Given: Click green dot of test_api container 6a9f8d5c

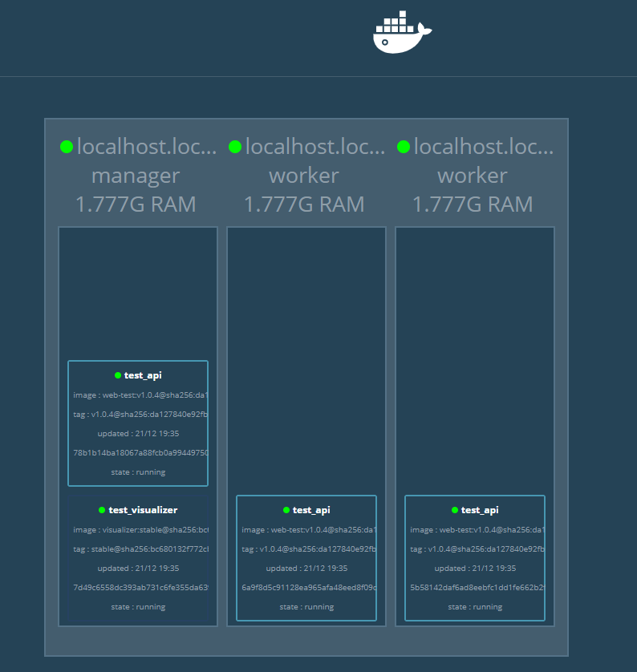Looking at the screenshot, I should [286, 510].
